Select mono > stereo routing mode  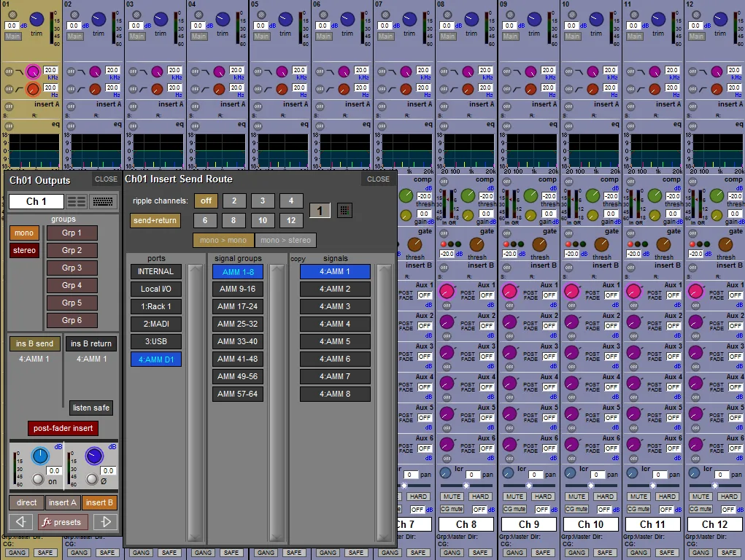pos(285,241)
